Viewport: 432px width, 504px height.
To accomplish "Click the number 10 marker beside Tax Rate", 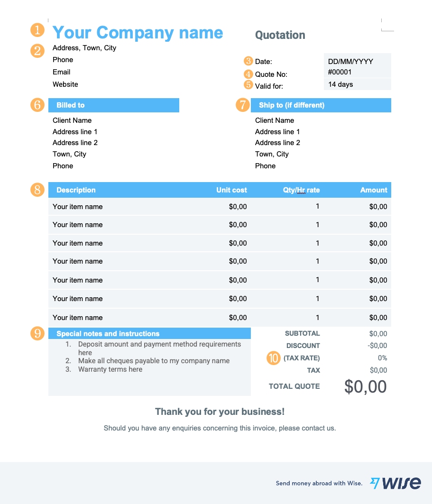I will pos(274,358).
